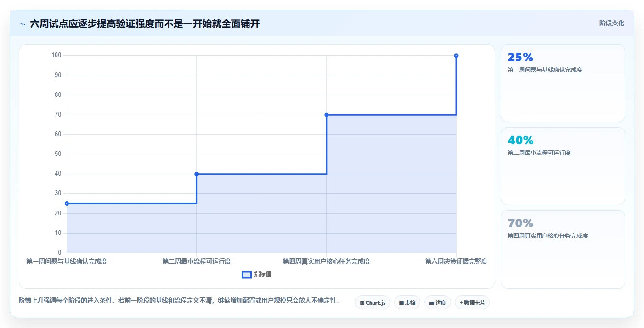This screenshot has width=644, height=328.
Task: Click the 阶段变化 label in the header
Action: click(611, 23)
